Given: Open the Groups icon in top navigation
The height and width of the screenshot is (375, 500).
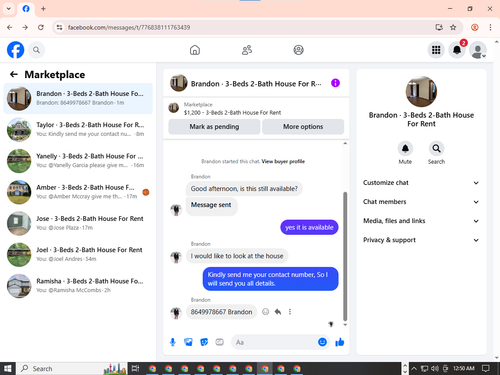Looking at the screenshot, I should click(298, 50).
